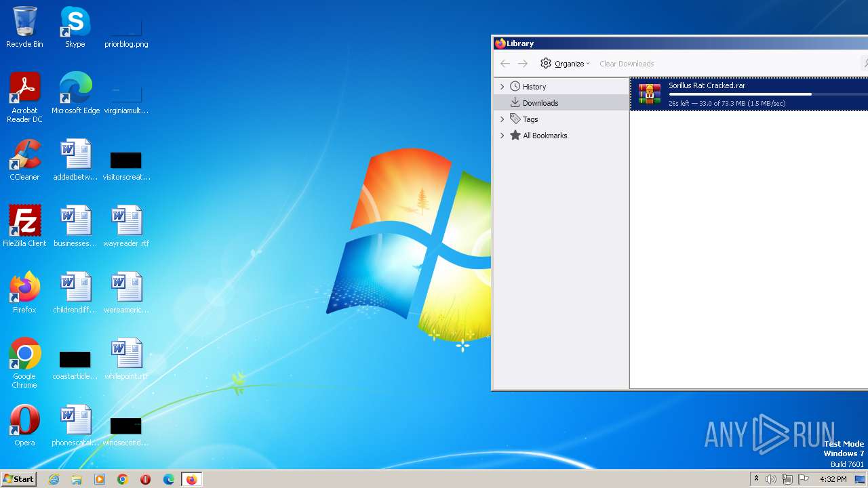Click the WinRAR icon of Sorillus download
The width and height of the screenshot is (868, 488).
tap(650, 94)
